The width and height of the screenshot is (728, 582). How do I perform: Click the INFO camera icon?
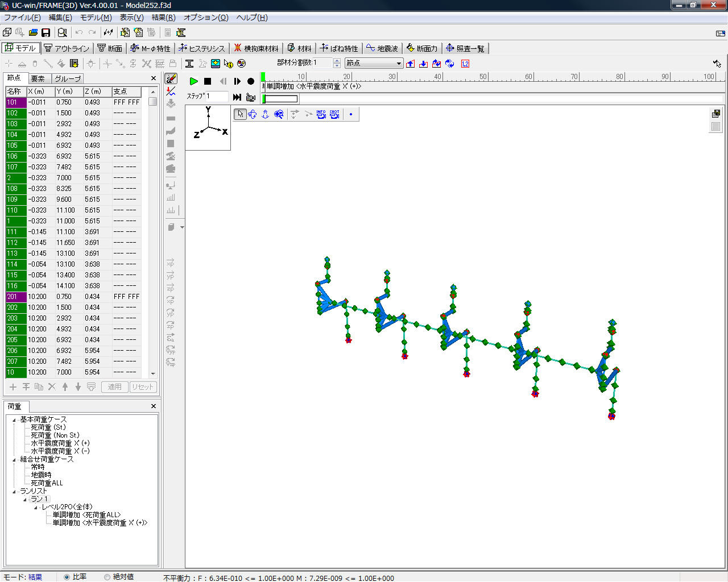[x=321, y=114]
